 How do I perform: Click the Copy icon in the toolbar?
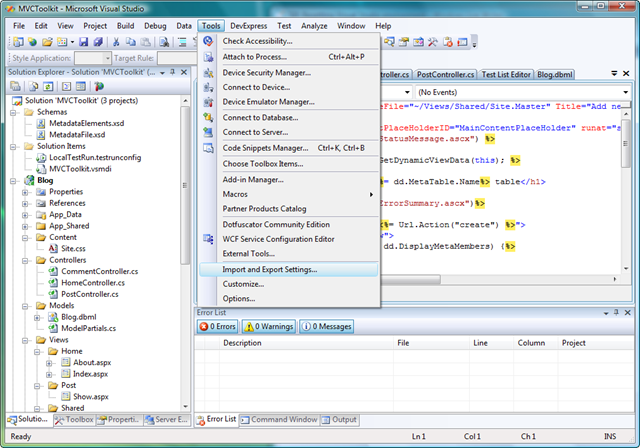click(x=132, y=42)
